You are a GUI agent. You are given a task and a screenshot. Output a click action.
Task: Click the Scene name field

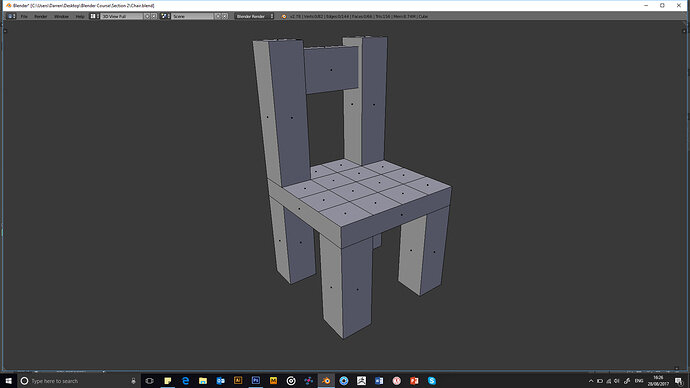192,16
